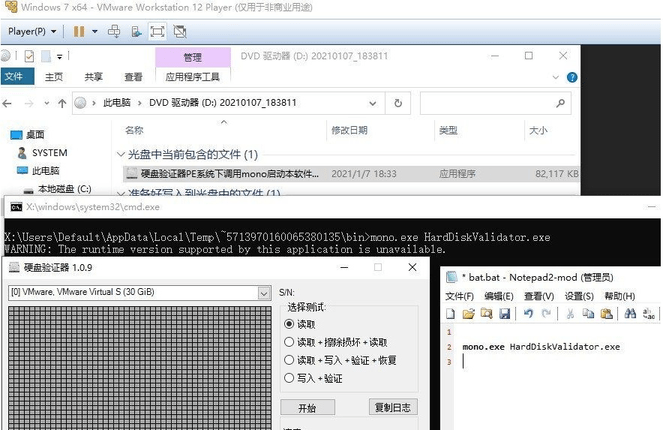663x430 pixels.
Task: Click browse file icon in Notepad2-mod toolbar
Action: pos(487,314)
